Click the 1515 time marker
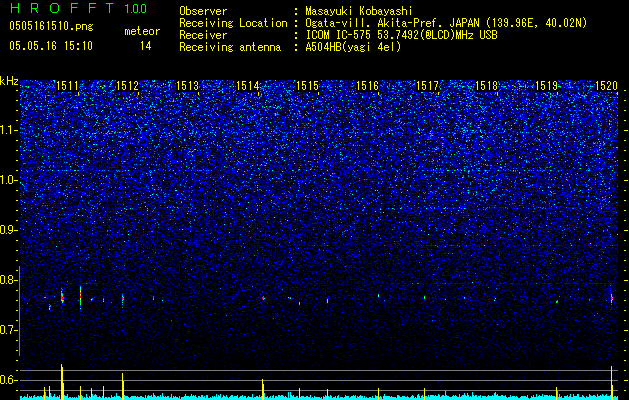 [307, 85]
